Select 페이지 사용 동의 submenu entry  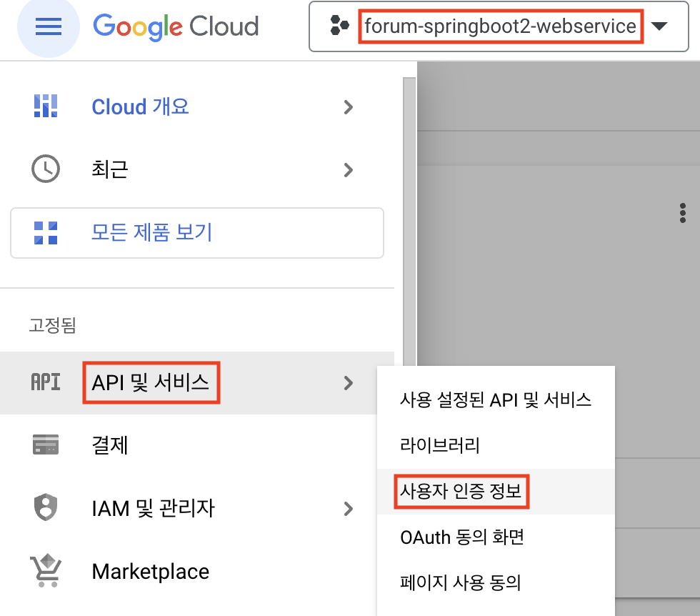pos(496,582)
